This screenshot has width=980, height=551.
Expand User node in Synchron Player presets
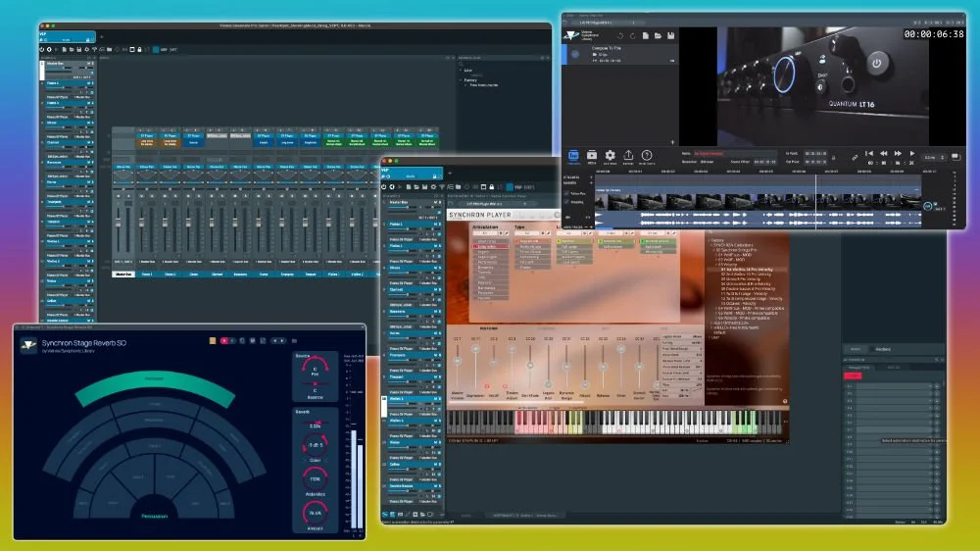pyautogui.click(x=710, y=337)
